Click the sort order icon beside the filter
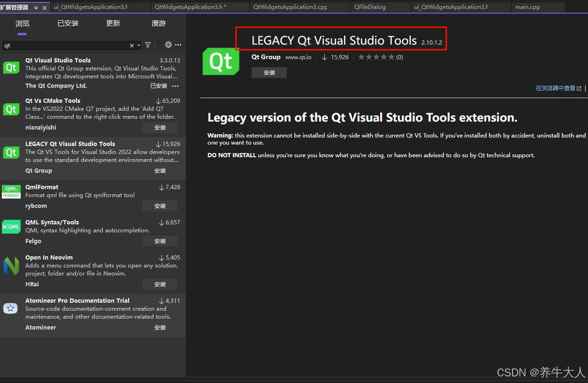588x383 pixels. point(157,45)
